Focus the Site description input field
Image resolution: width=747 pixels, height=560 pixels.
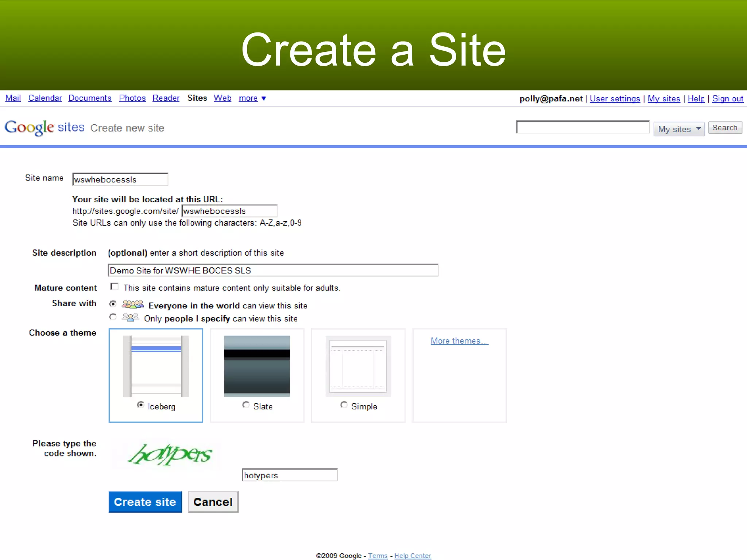coord(273,270)
